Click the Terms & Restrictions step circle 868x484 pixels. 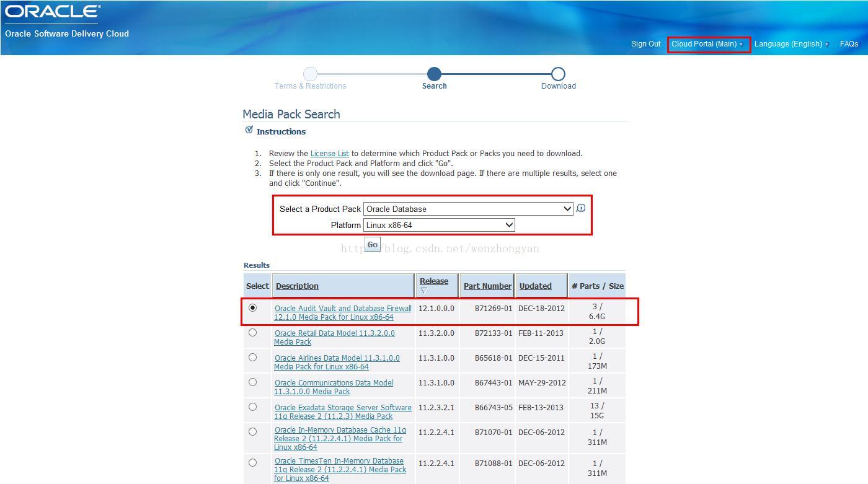point(311,74)
